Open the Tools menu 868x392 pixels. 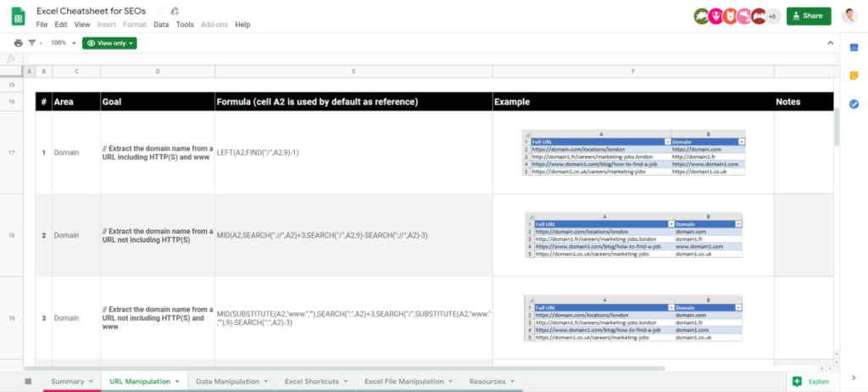(x=185, y=25)
